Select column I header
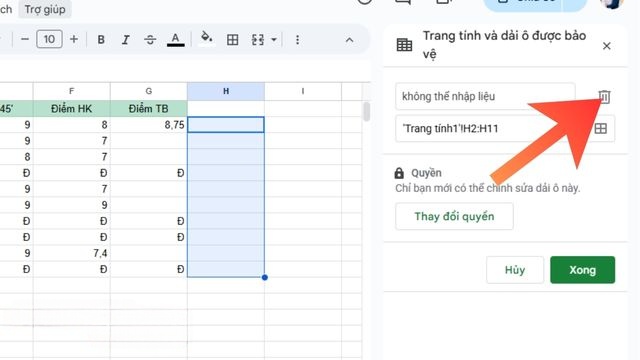This screenshot has height=360, width=640. tap(303, 91)
